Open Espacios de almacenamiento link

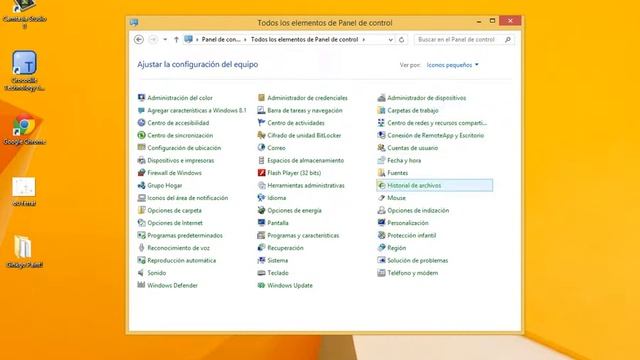(x=305, y=160)
